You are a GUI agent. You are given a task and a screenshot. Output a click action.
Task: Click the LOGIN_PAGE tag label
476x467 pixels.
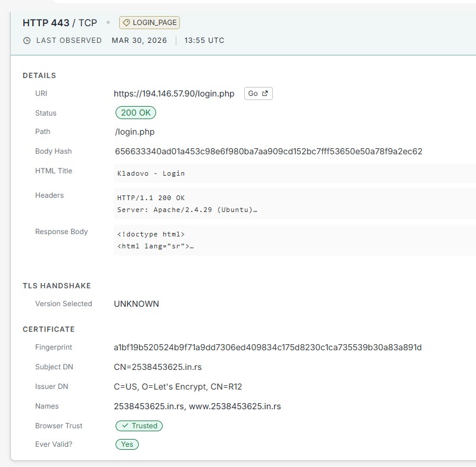[150, 23]
